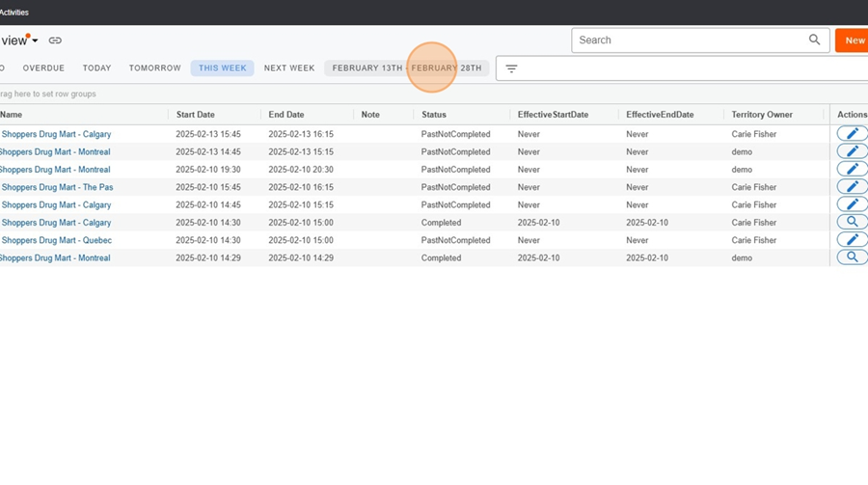Screen dimensions: 868x485
Task: Click the Start Date cell 2025-02-13 15:45
Action: click(208, 134)
